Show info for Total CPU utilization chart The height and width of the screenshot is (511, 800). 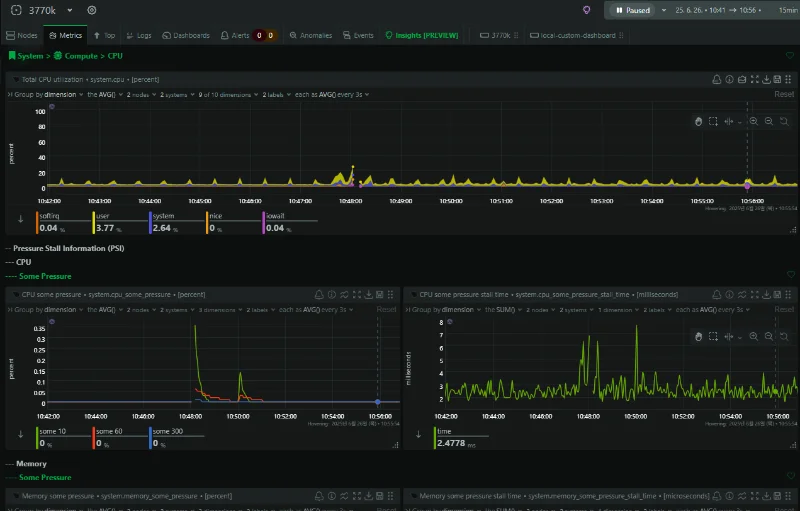tap(730, 80)
